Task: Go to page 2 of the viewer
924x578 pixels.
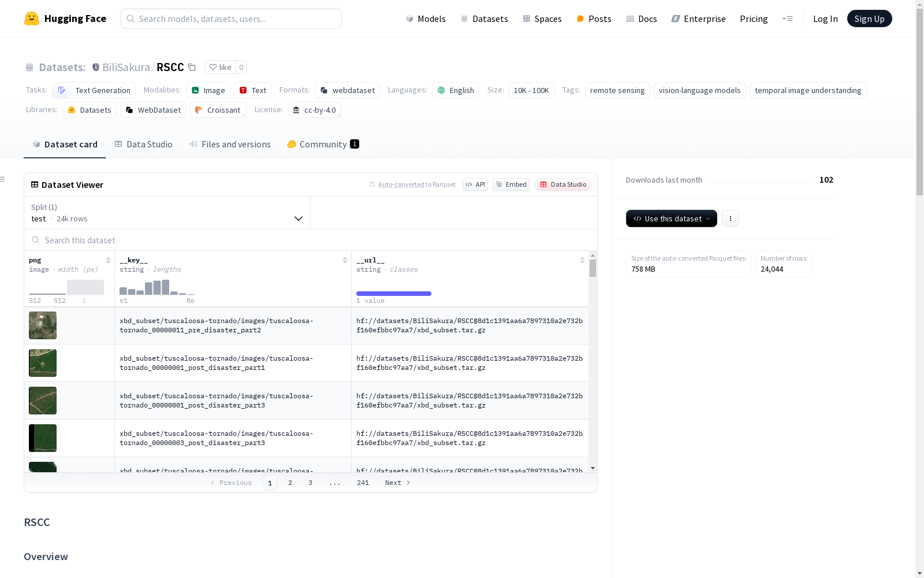Action: [290, 483]
